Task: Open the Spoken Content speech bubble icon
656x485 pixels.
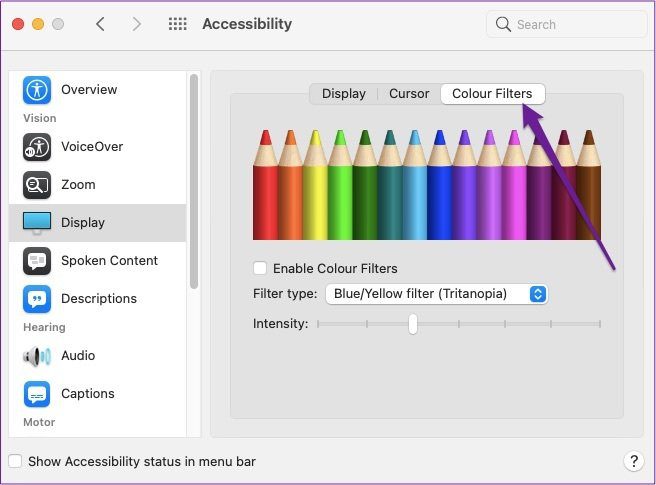Action: [37, 261]
